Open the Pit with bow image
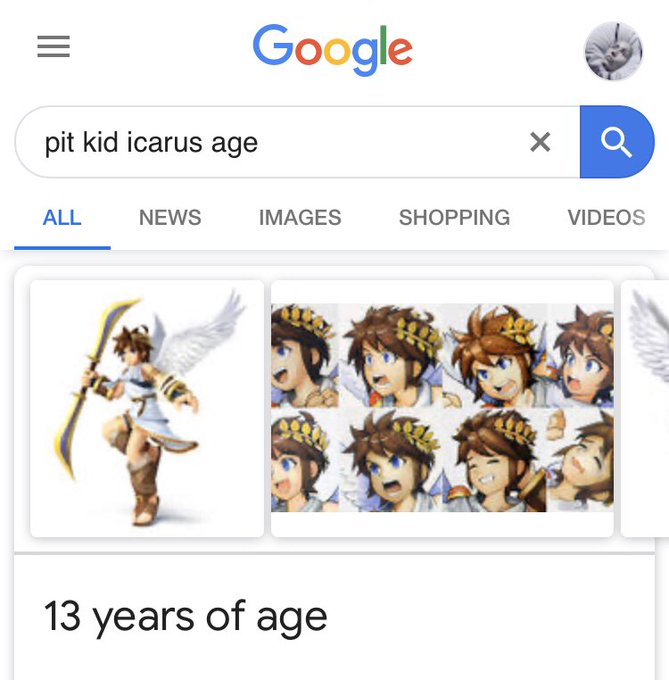Screen dimensions: 669x680 [147, 409]
